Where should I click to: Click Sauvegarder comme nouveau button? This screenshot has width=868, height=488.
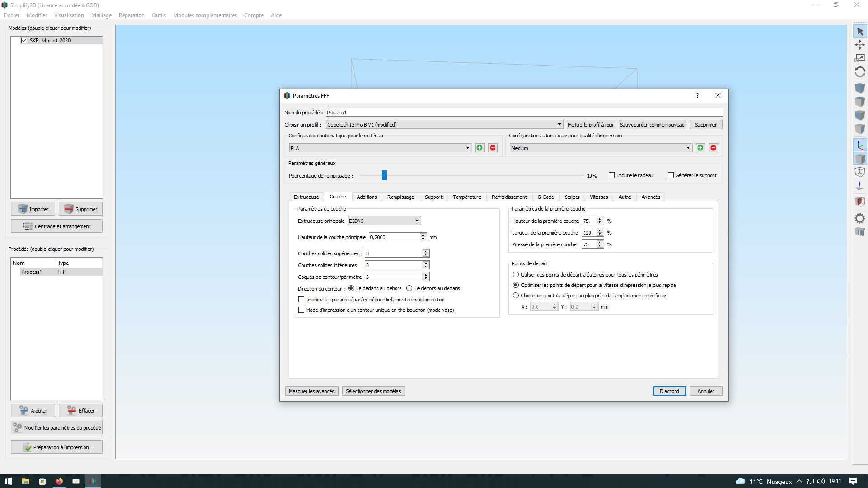[x=652, y=125]
